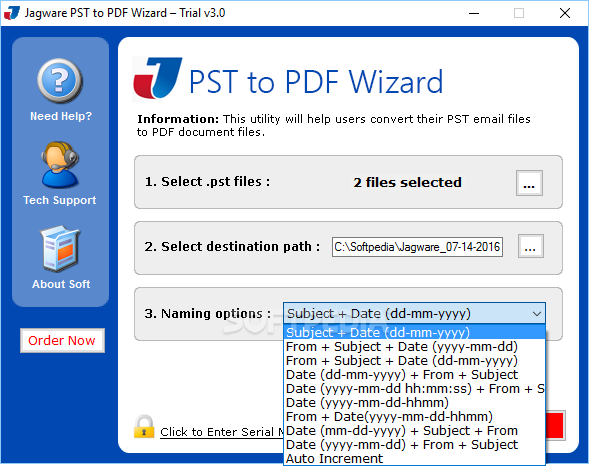Viewport: 589px width, 466px height.
Task: Click the padlock icon near serial link
Action: pos(144,427)
